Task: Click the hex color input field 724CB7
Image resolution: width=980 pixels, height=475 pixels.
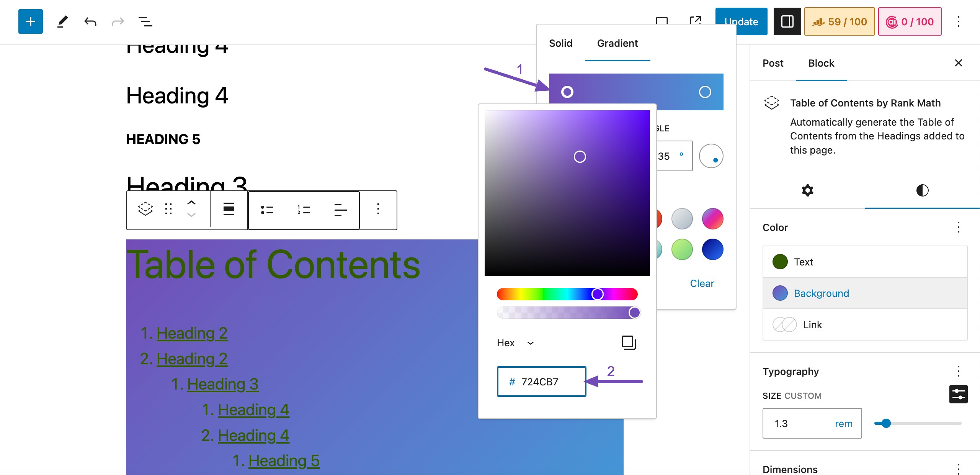Action: coord(541,381)
